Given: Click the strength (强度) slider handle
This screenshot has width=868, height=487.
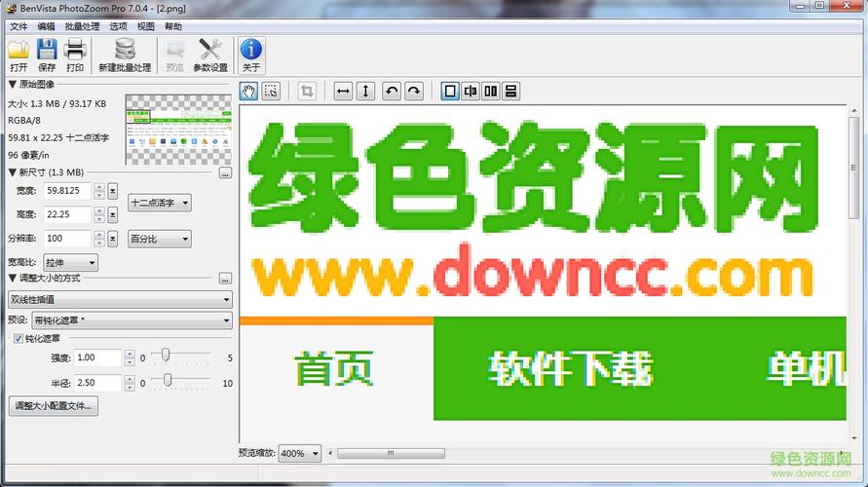Looking at the screenshot, I should 165,355.
